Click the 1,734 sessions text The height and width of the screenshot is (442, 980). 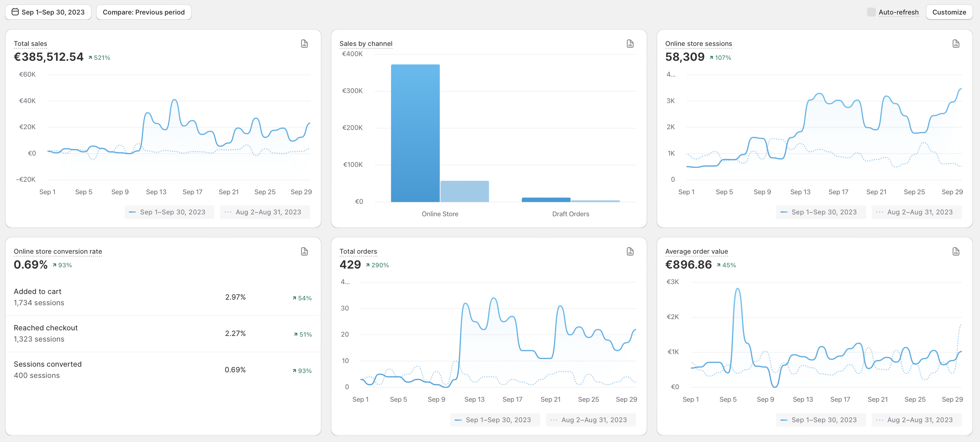tap(39, 303)
